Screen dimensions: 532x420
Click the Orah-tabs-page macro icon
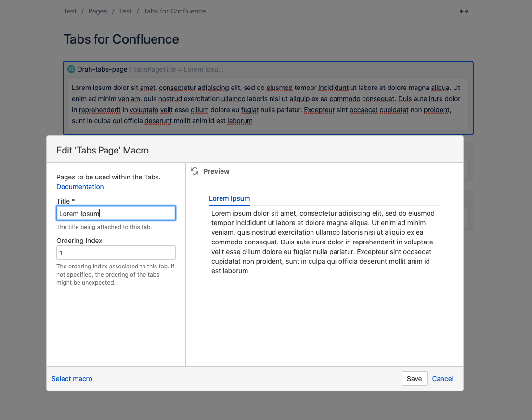pos(71,69)
